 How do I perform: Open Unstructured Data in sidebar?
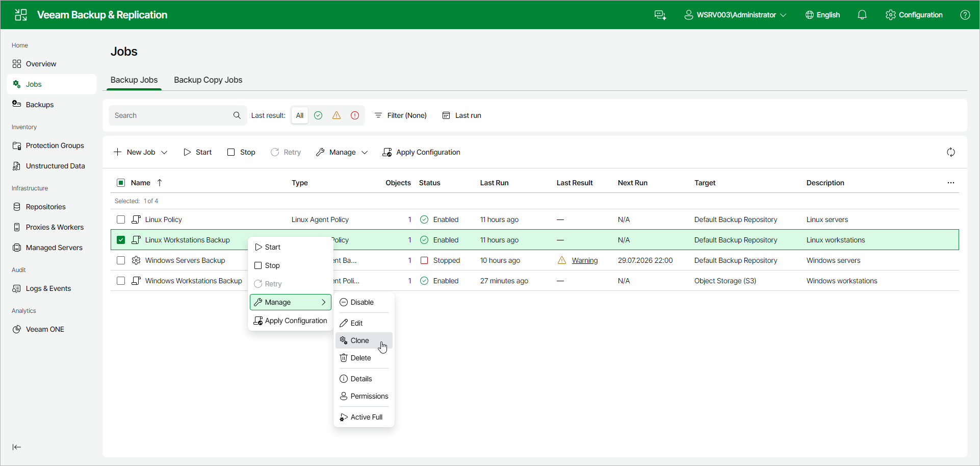click(x=51, y=166)
